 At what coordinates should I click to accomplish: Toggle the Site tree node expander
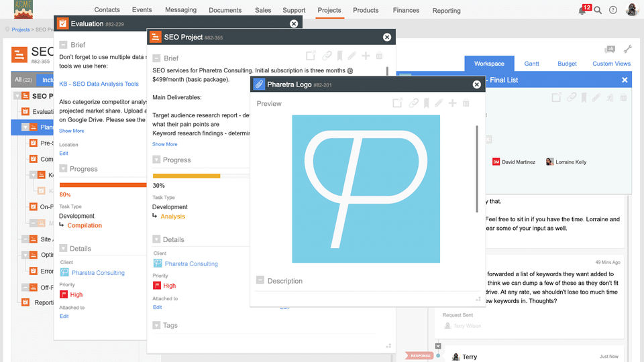pyautogui.click(x=25, y=239)
